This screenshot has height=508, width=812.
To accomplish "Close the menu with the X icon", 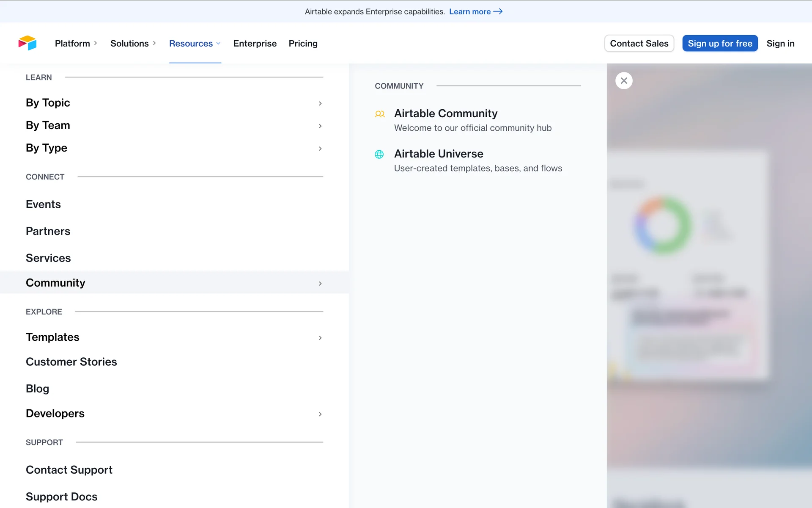I will pos(624,80).
